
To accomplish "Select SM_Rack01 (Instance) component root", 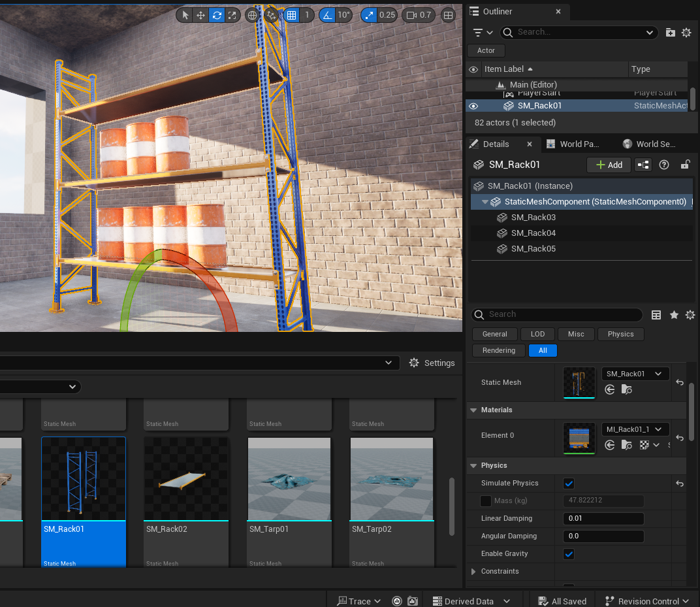I will click(x=582, y=186).
